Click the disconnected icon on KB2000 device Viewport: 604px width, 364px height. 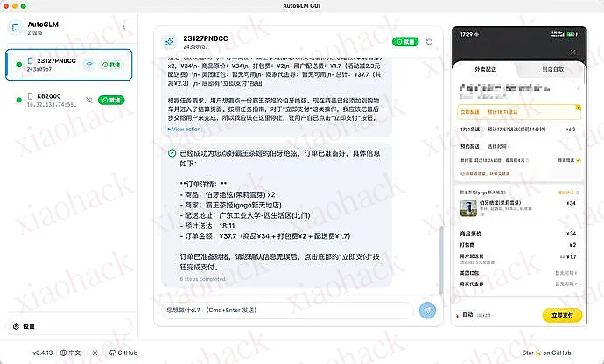coord(88,99)
